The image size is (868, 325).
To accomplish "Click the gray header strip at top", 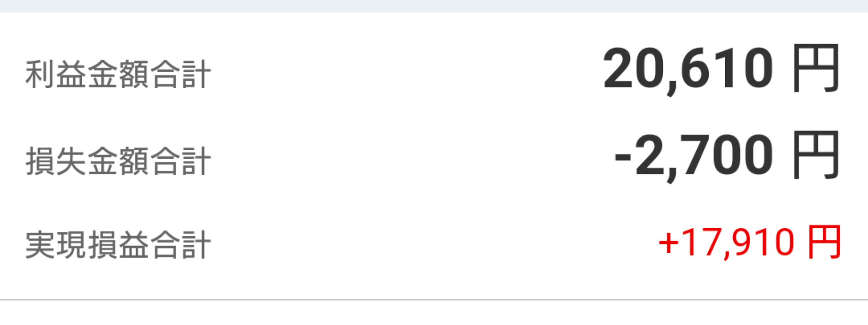I will (434, 6).
